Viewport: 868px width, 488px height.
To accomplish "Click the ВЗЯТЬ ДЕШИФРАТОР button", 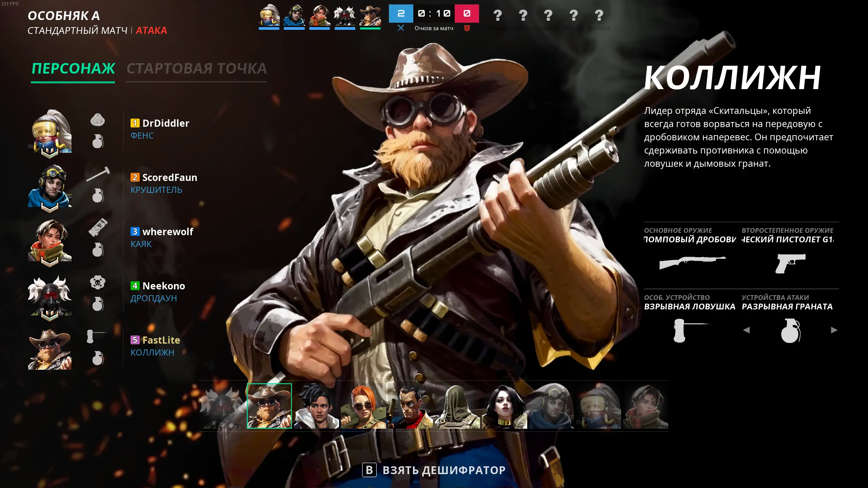I will tap(434, 470).
